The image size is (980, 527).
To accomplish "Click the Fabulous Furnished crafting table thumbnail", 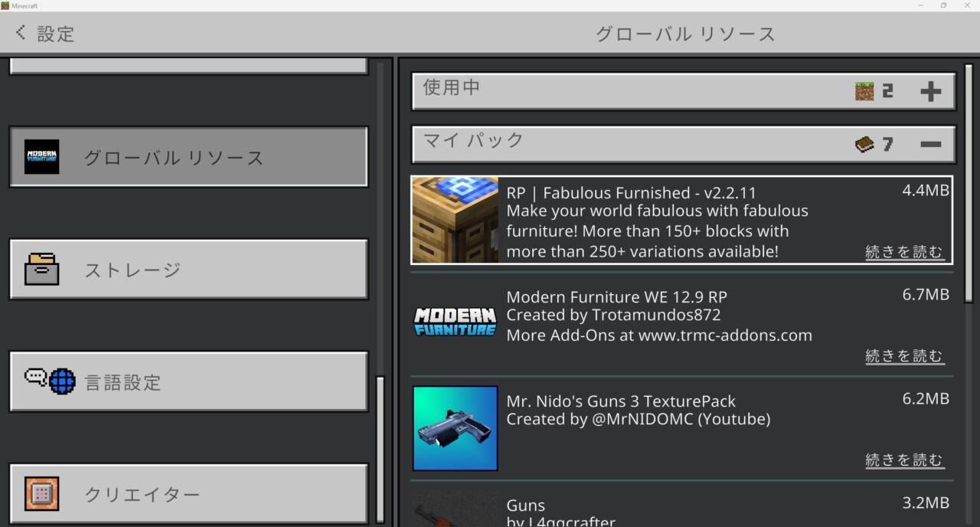I will [455, 220].
